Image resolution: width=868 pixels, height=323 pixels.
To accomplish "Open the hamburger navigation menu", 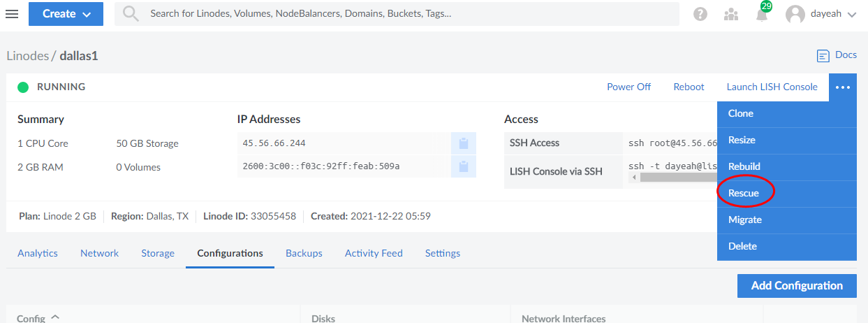I will click(x=12, y=14).
